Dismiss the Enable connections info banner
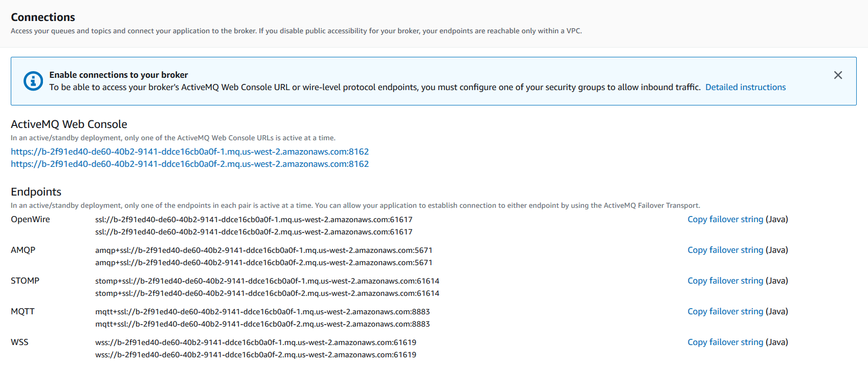Screen dimensions: 868x387 838,75
